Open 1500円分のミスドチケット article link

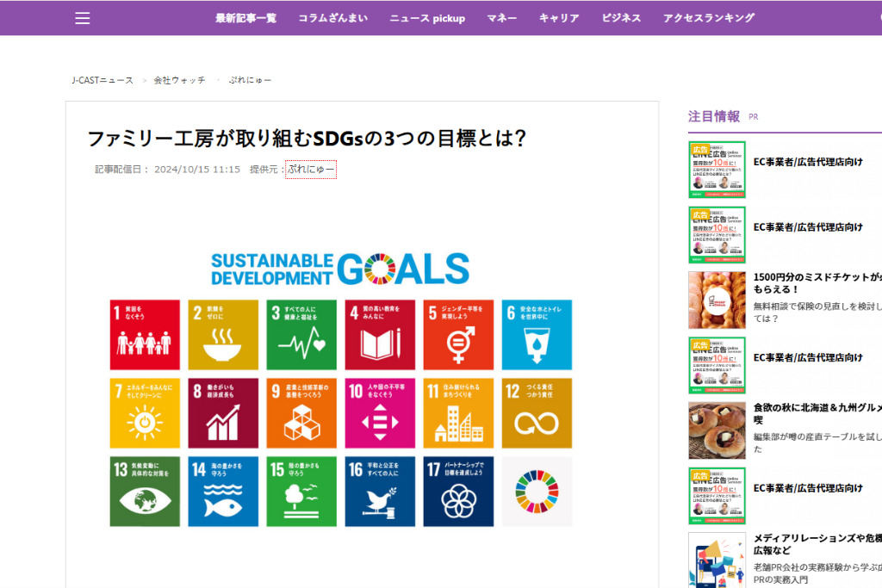[x=817, y=282]
